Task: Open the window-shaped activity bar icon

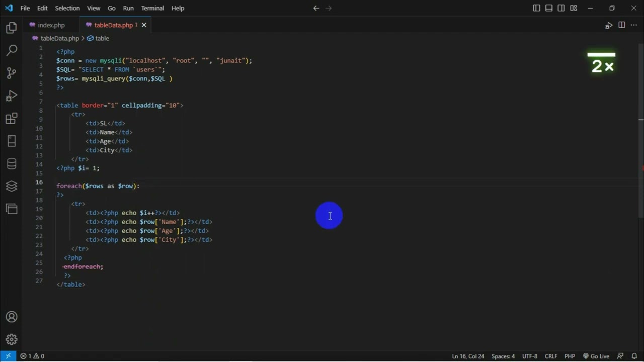Action: [11, 209]
